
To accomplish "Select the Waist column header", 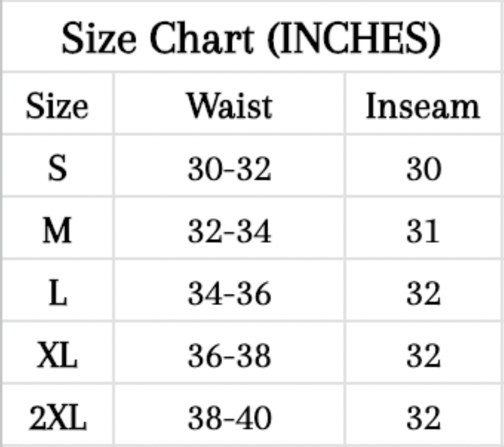I will (229, 106).
